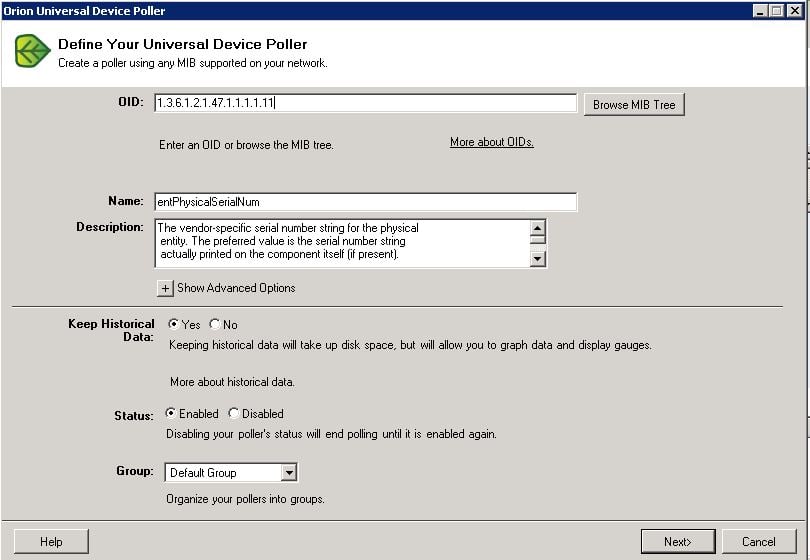The width and height of the screenshot is (810, 560).
Task: Maximize the Orion Universal Device Poller window
Action: (x=776, y=10)
